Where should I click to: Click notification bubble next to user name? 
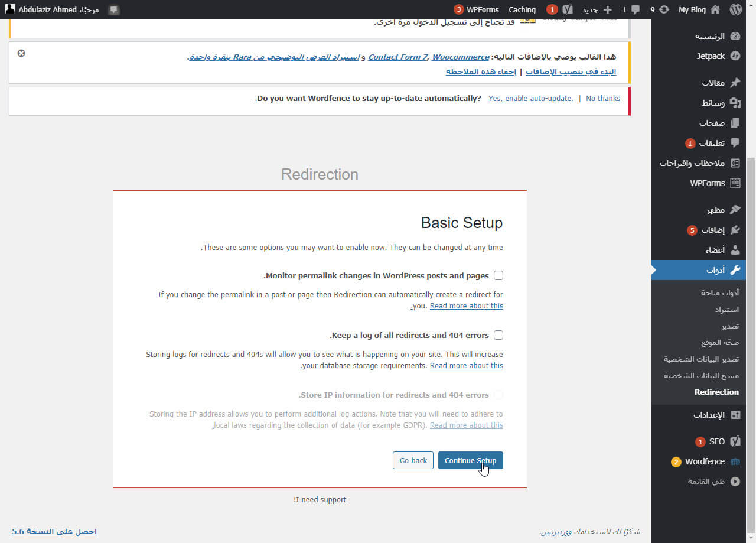coord(114,10)
